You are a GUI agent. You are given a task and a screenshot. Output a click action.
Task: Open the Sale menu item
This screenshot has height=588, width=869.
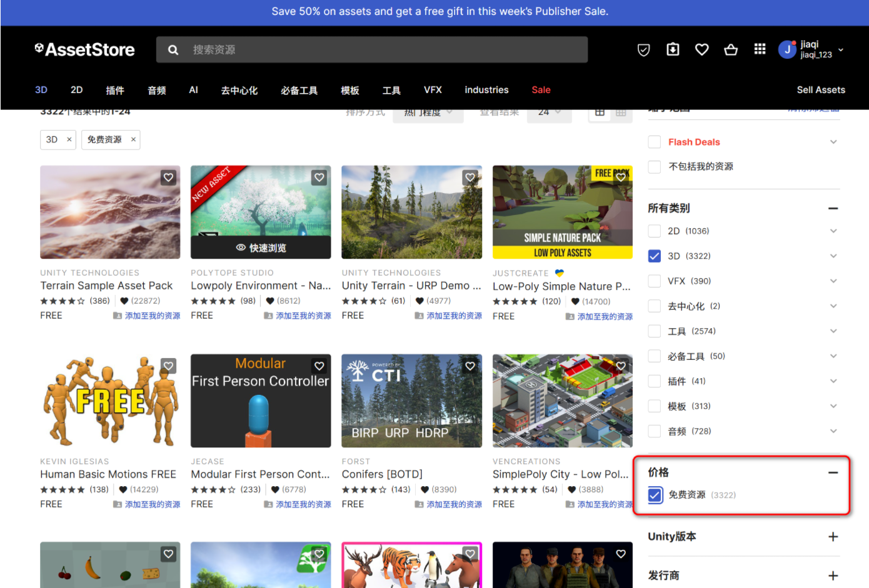(541, 90)
